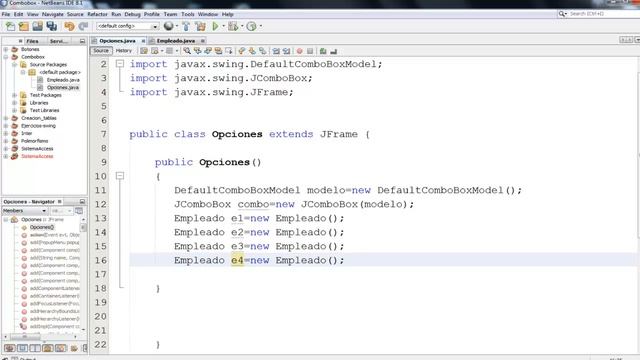Switch to the Empleado.java editor tab
This screenshot has width=640, height=360.
tap(176, 41)
